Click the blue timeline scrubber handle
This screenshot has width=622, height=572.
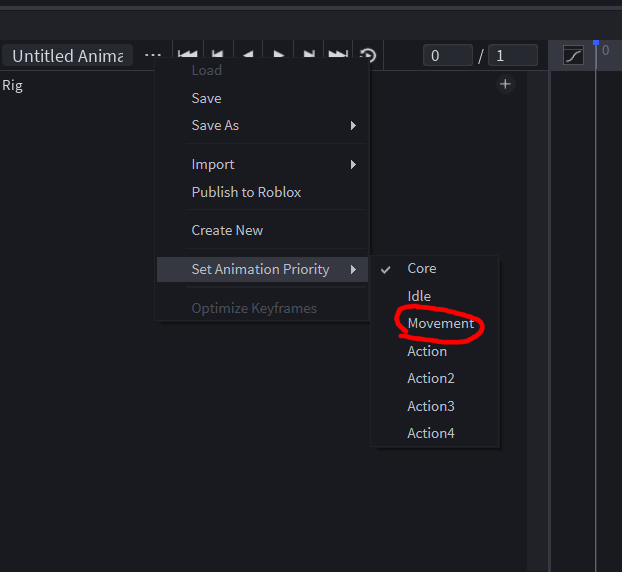(596, 43)
